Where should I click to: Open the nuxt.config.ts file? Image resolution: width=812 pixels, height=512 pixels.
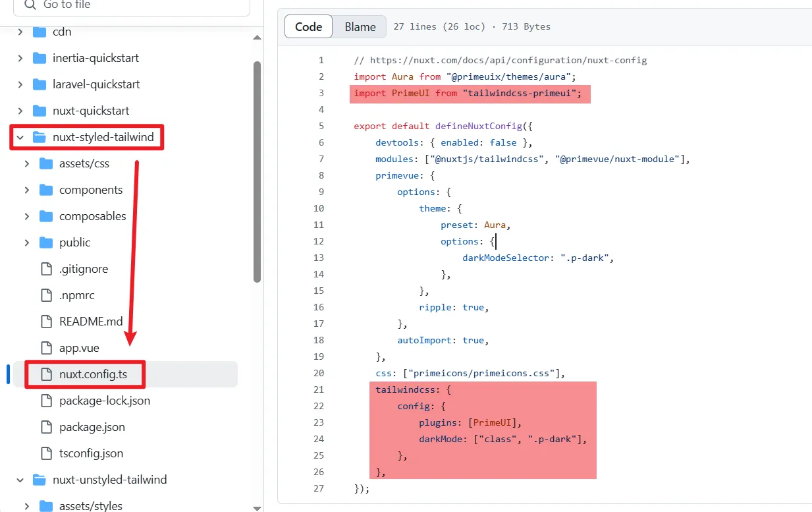click(93, 374)
